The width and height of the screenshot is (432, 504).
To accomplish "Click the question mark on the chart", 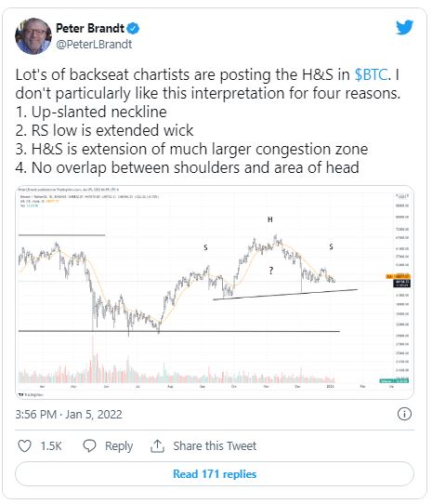I will (x=271, y=271).
